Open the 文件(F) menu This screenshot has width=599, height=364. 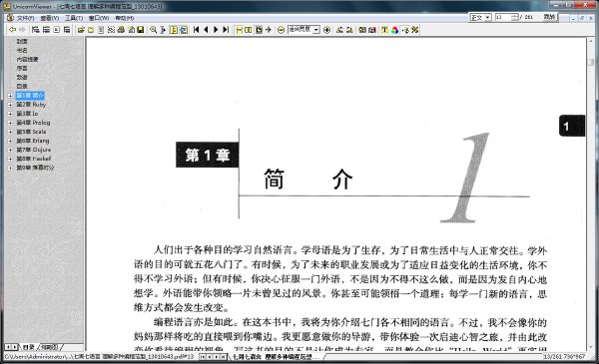pyautogui.click(x=25, y=18)
